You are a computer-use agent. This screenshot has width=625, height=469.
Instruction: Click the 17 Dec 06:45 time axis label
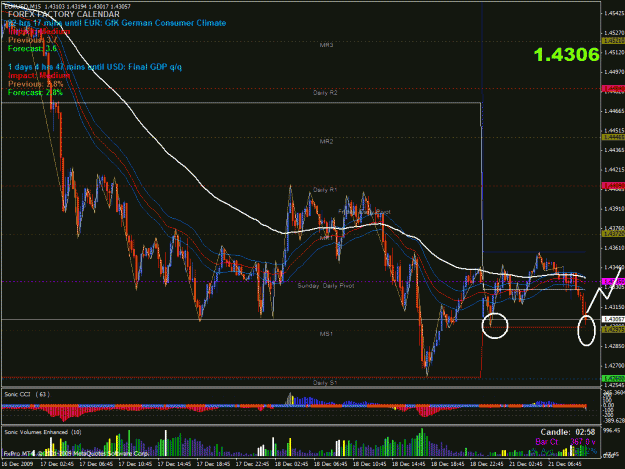coord(96,464)
